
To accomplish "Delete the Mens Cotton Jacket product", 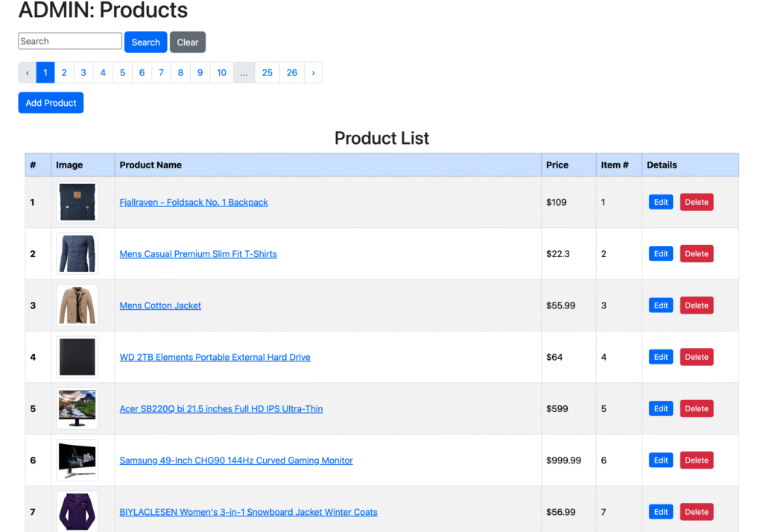I will pyautogui.click(x=696, y=305).
